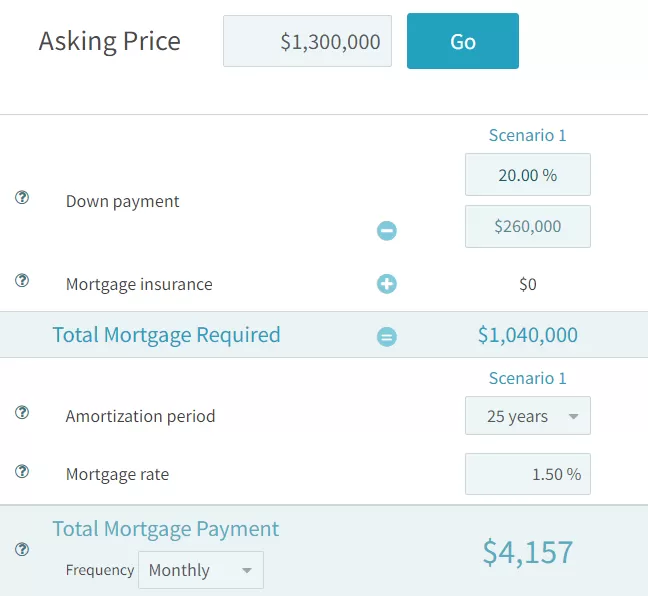Viewport: 648px width, 596px height.
Task: Click the $260,000 down payment amount field
Action: 528,226
